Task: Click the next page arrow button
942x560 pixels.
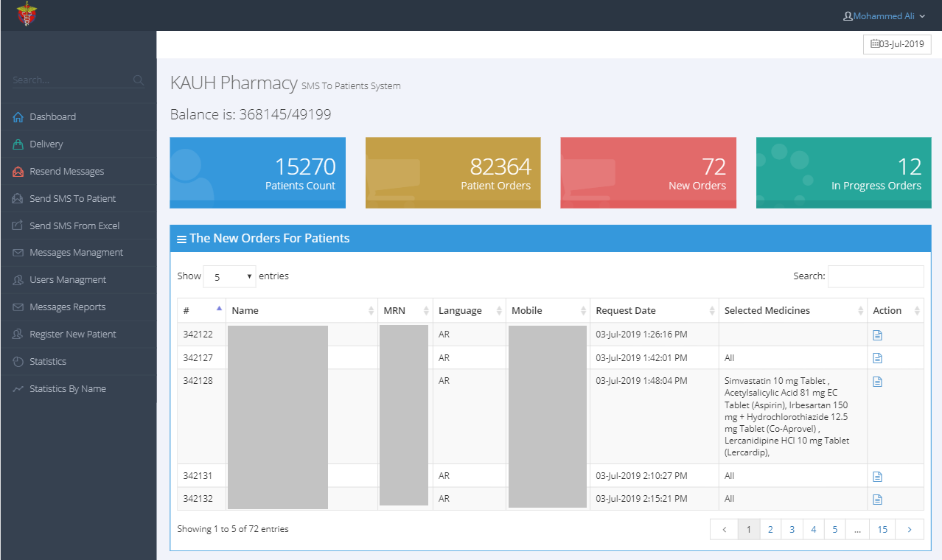Action: 910,529
